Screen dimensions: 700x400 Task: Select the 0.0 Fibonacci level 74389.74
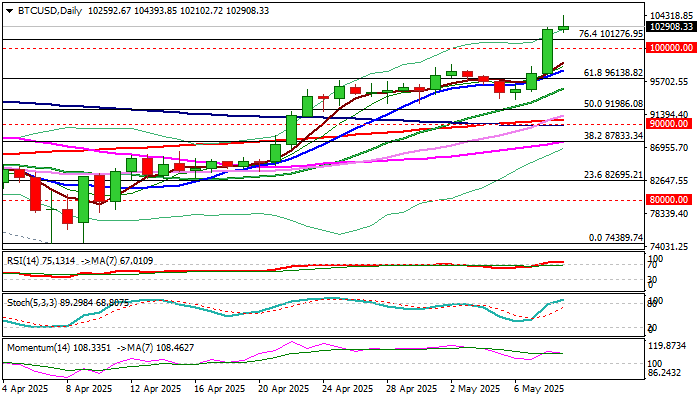pos(616,238)
